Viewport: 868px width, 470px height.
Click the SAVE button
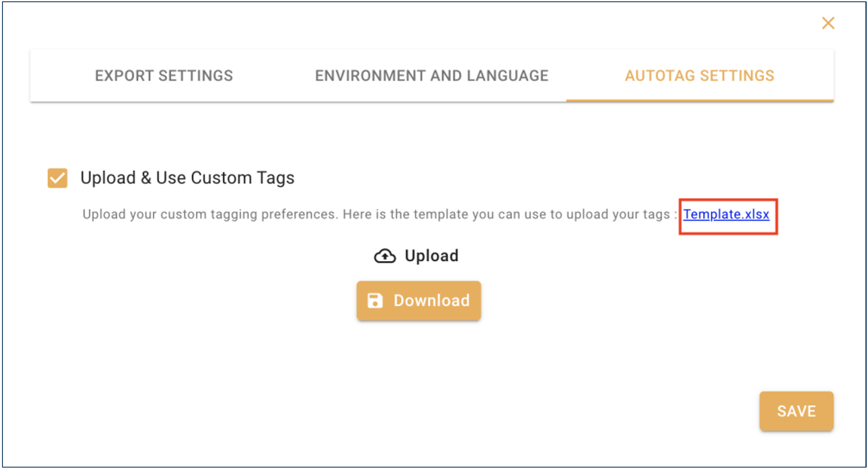point(796,411)
